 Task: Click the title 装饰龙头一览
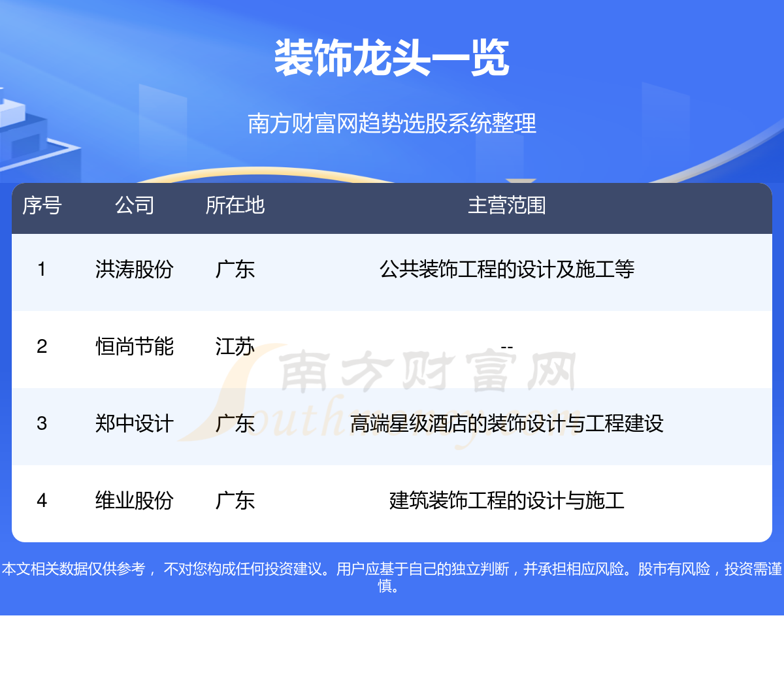pyautogui.click(x=392, y=57)
